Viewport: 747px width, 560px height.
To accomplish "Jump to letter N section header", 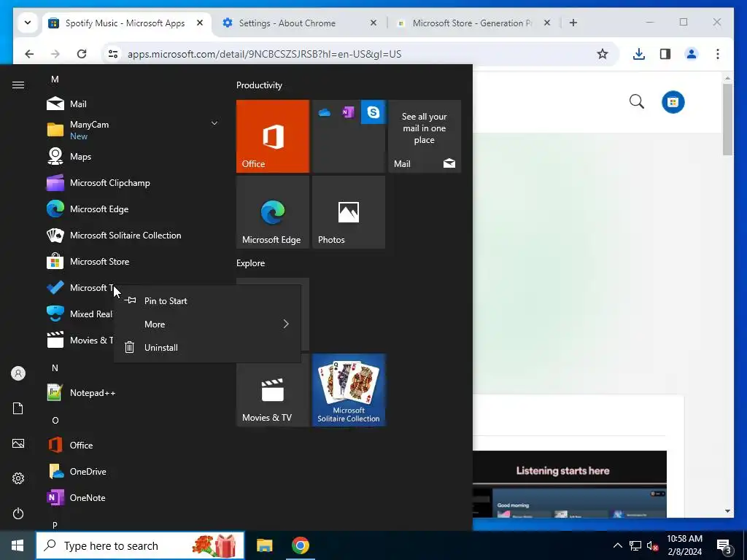I will [x=55, y=367].
